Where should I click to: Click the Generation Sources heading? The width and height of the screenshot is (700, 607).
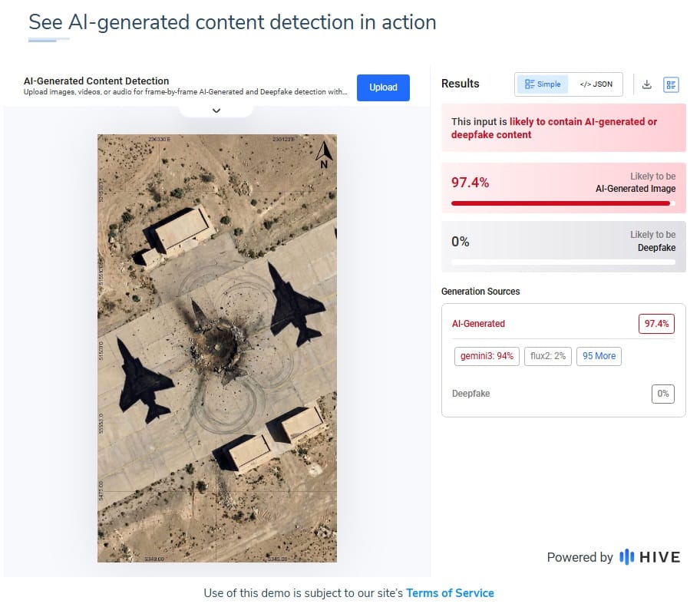[x=480, y=292]
